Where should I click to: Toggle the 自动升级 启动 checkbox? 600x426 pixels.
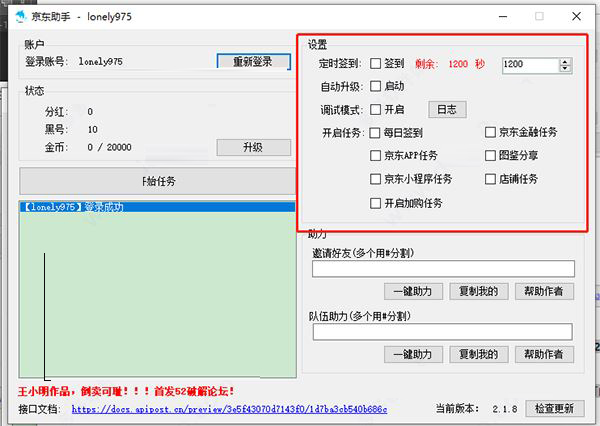coord(375,86)
